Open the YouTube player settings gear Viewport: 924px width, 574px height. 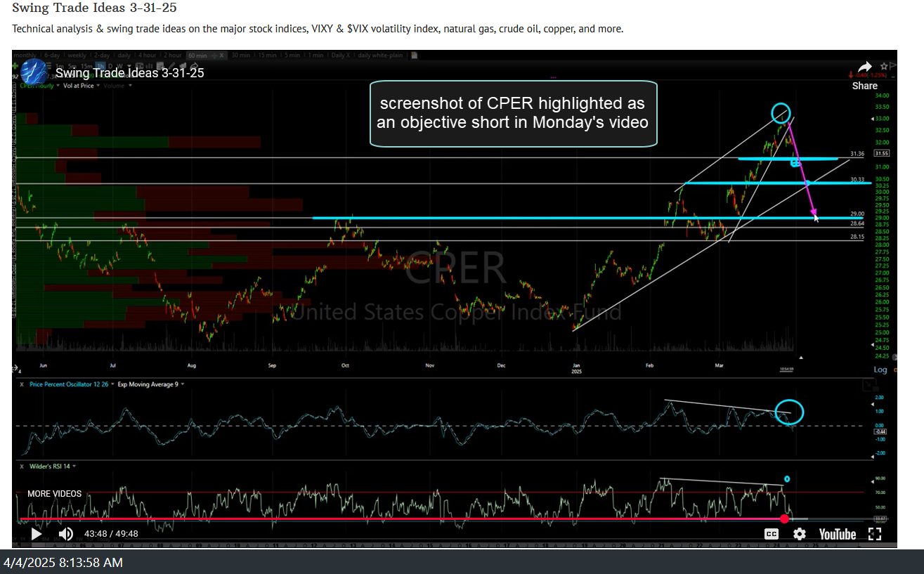pyautogui.click(x=799, y=534)
